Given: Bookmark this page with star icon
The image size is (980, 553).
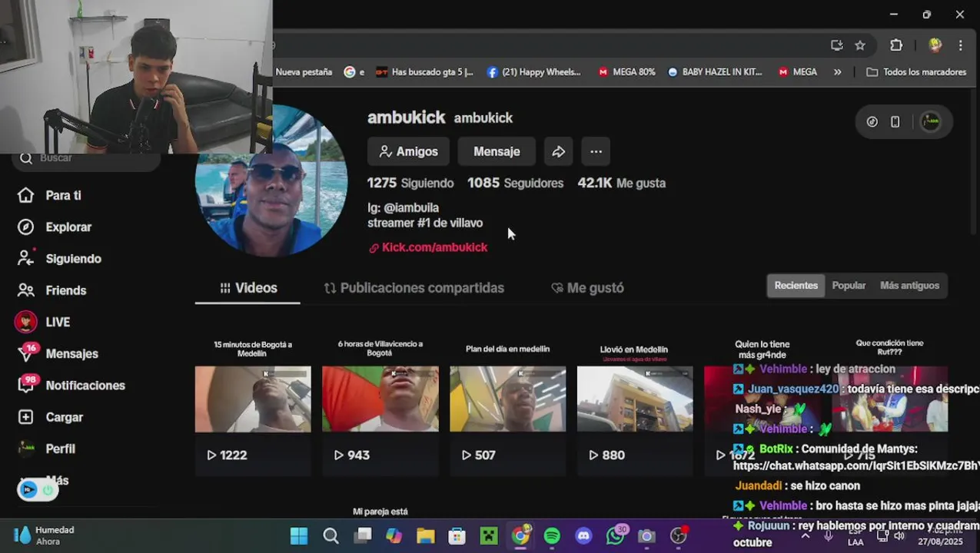Looking at the screenshot, I should (860, 45).
